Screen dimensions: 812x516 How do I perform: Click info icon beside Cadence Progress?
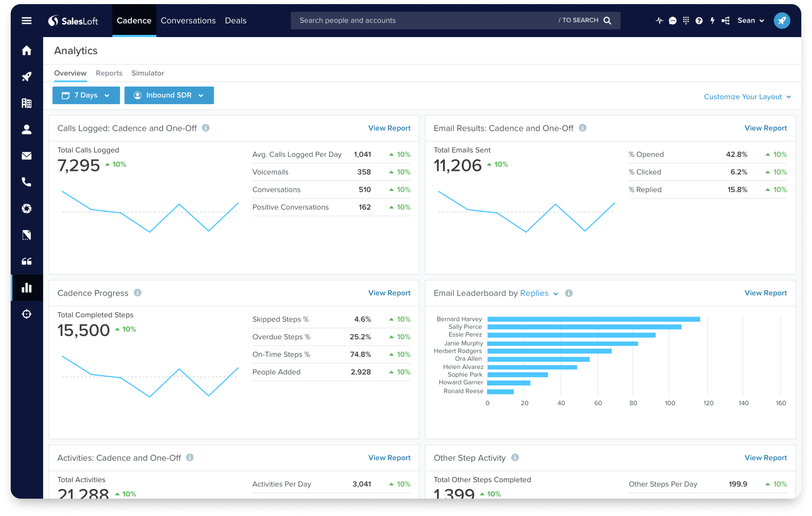(138, 293)
